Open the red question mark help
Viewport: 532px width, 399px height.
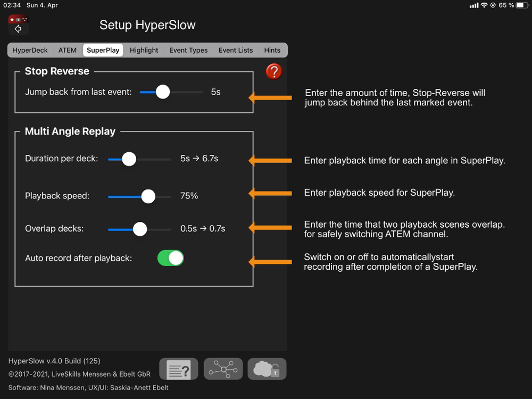[274, 71]
